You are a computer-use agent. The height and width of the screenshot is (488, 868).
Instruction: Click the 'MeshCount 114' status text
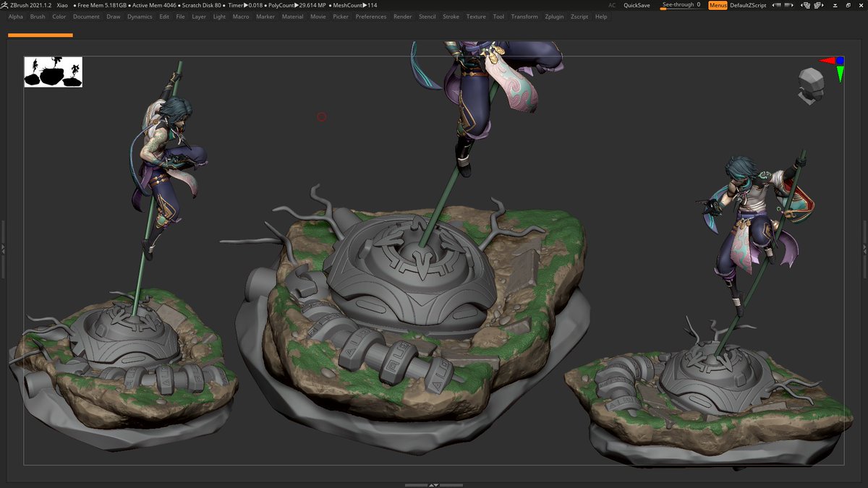[355, 5]
